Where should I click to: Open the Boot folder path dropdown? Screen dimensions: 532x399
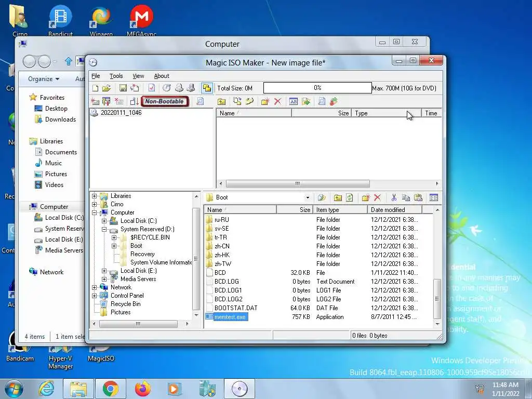tap(308, 197)
